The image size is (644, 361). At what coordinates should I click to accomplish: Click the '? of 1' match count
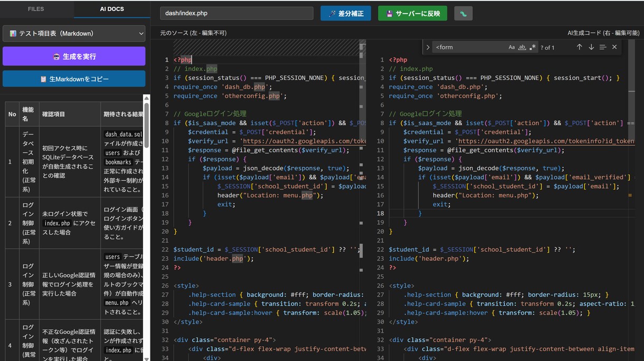point(547,47)
